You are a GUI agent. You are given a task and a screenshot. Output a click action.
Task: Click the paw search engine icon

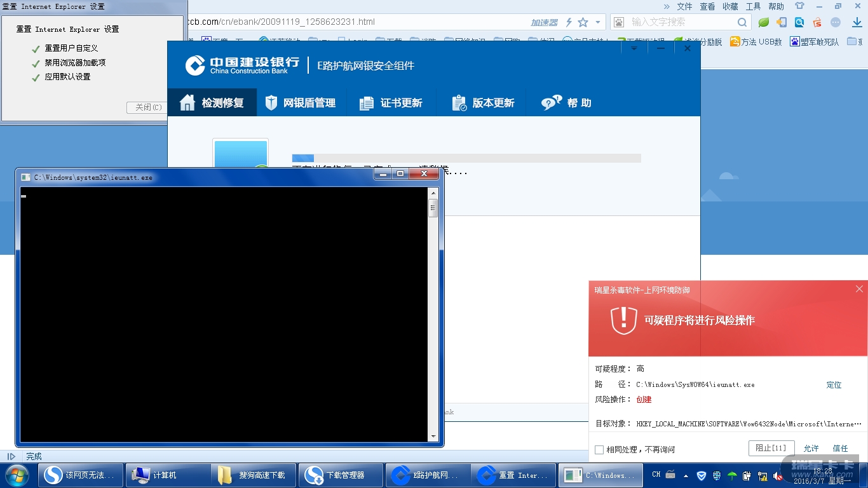(618, 22)
